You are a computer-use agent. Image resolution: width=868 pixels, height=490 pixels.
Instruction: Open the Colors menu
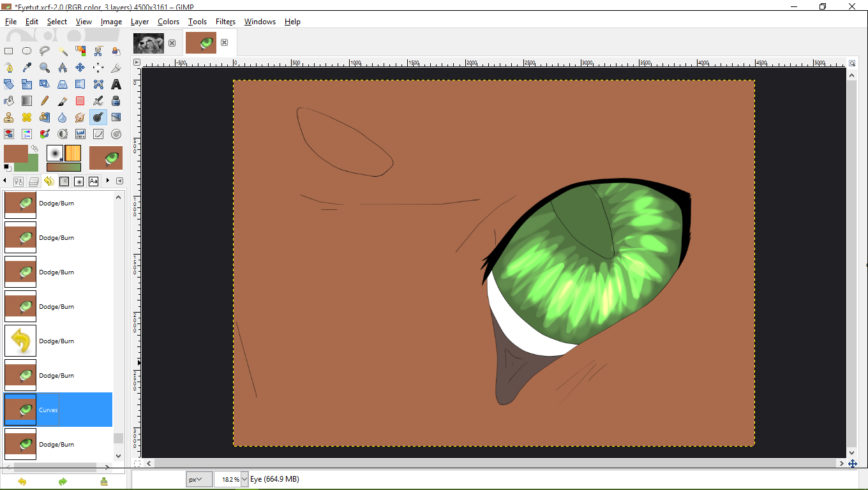[168, 22]
